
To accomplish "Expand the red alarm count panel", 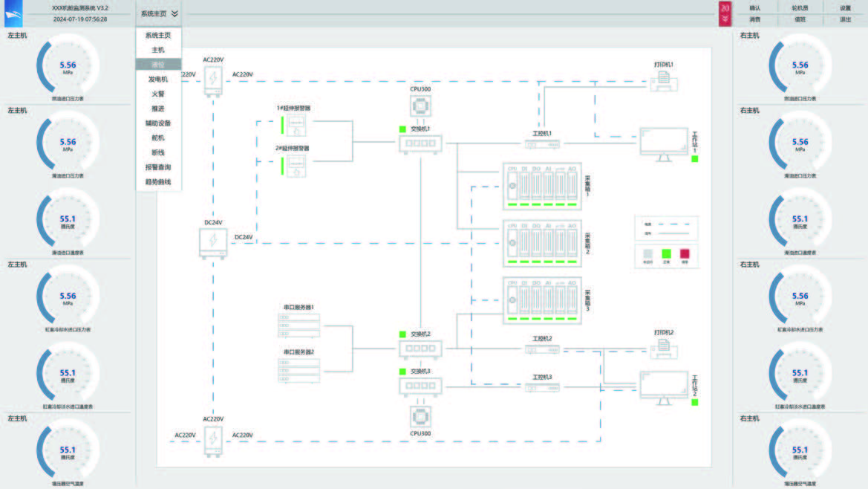I will click(725, 13).
